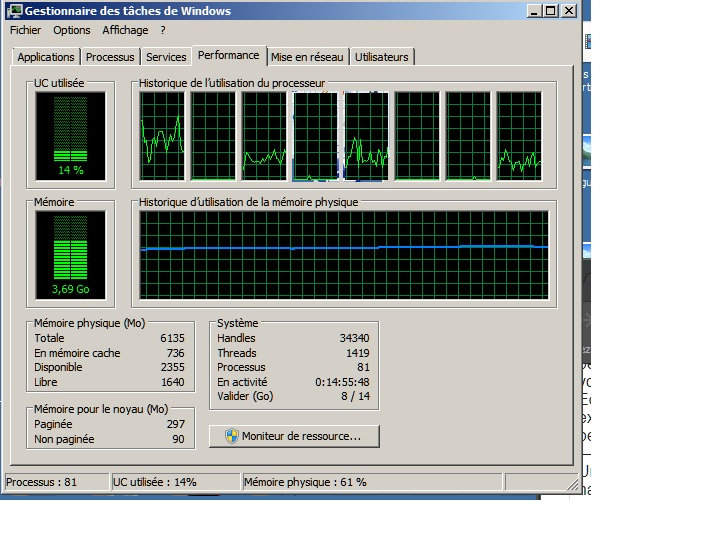The width and height of the screenshot is (728, 556).
Task: Click the first CPU core history graph
Action: [x=162, y=136]
